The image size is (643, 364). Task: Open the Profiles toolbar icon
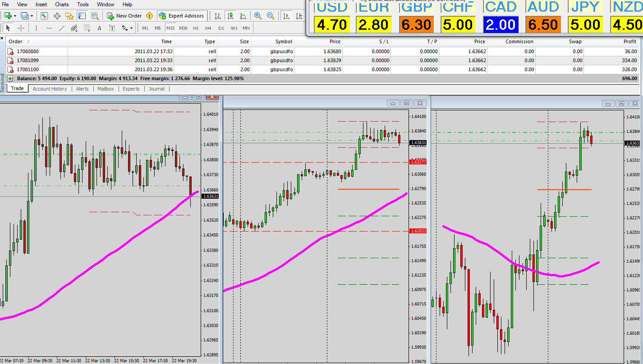(x=24, y=16)
